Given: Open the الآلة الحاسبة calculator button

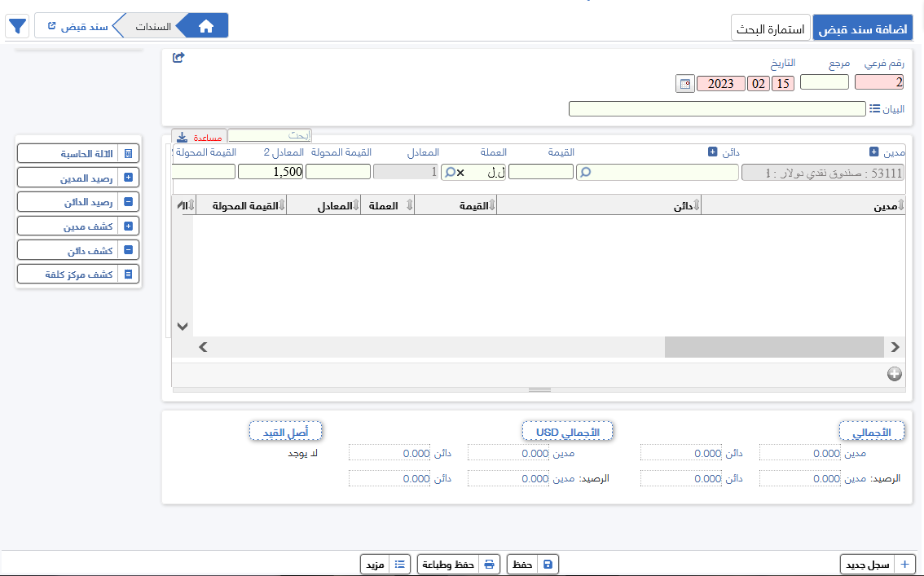Looking at the screenshot, I should pos(78,153).
